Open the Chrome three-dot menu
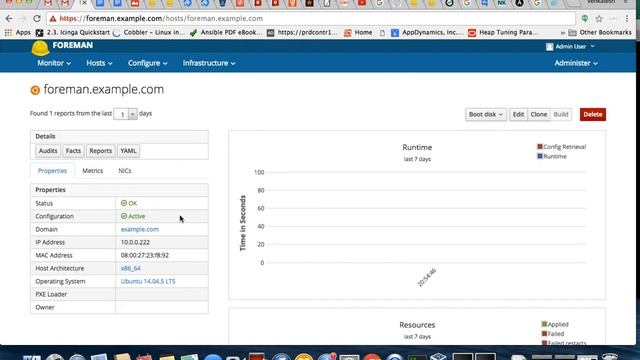This screenshot has width=640, height=360. coord(627,19)
